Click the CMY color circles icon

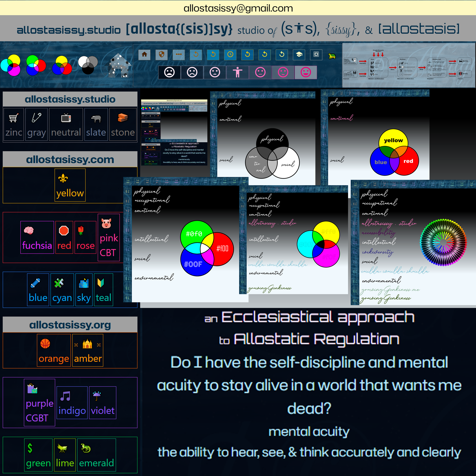10,65
